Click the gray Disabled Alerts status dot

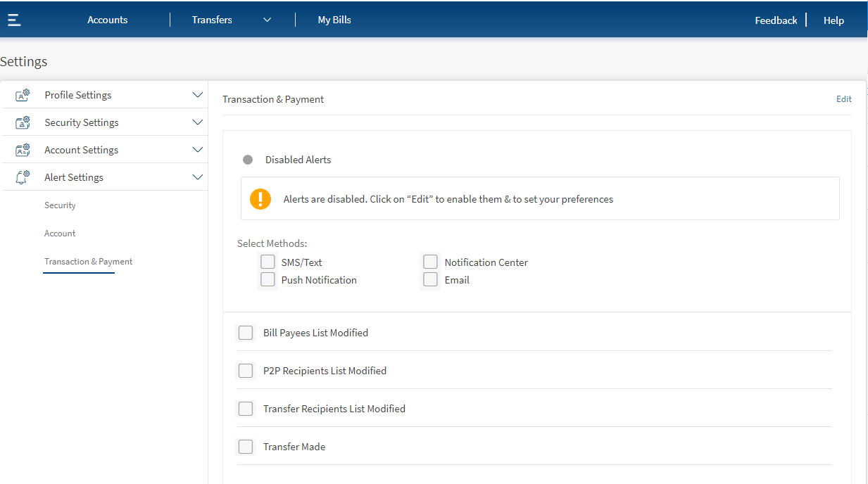[x=248, y=160]
